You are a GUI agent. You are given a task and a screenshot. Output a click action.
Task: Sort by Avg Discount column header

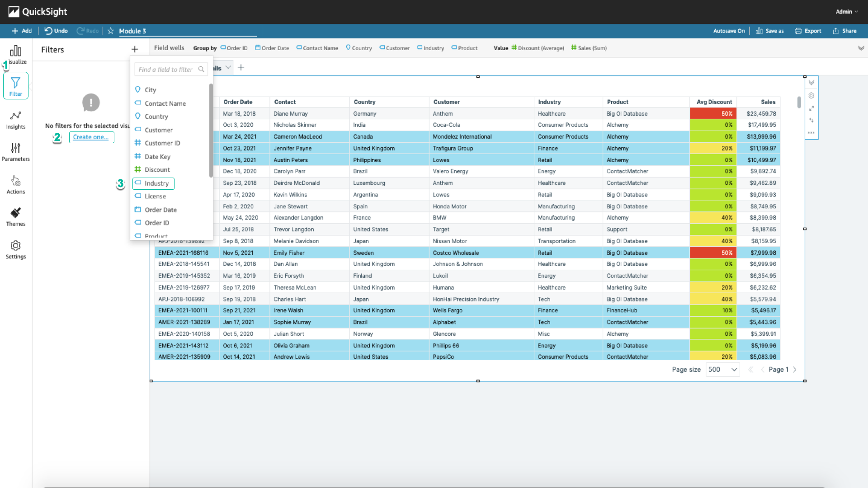coord(713,102)
